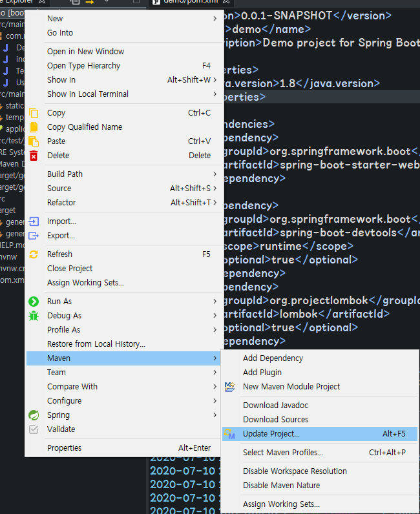Screen dimensions: 420x514
Task: Expand the New submenu arrow
Action: tap(215, 19)
